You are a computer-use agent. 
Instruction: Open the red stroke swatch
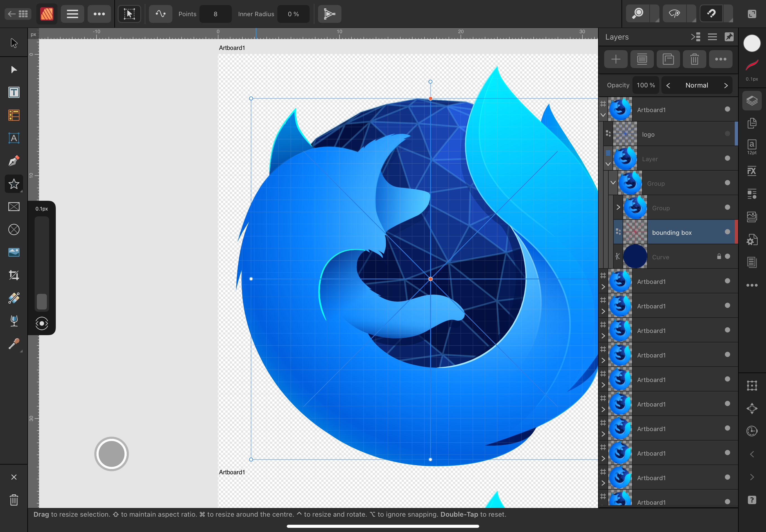[x=752, y=65]
